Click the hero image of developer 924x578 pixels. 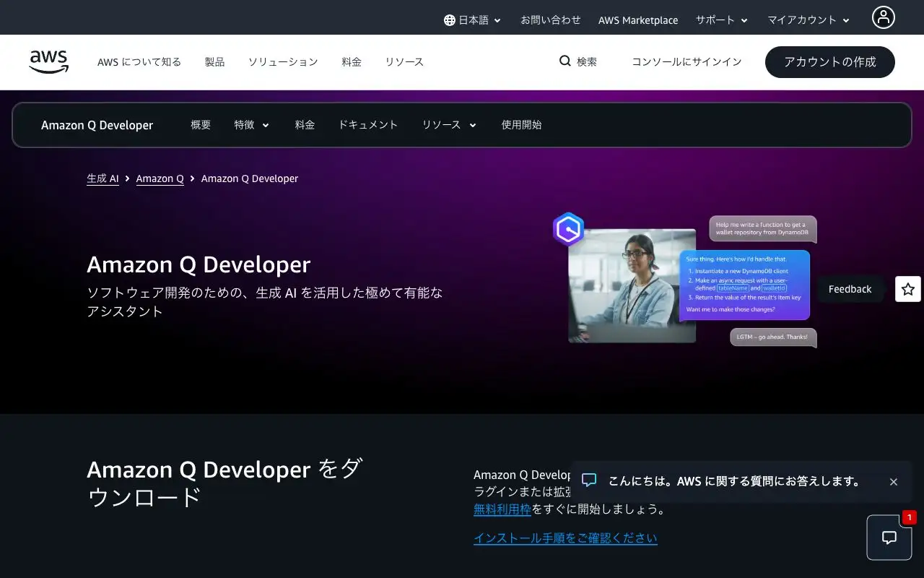(632, 285)
